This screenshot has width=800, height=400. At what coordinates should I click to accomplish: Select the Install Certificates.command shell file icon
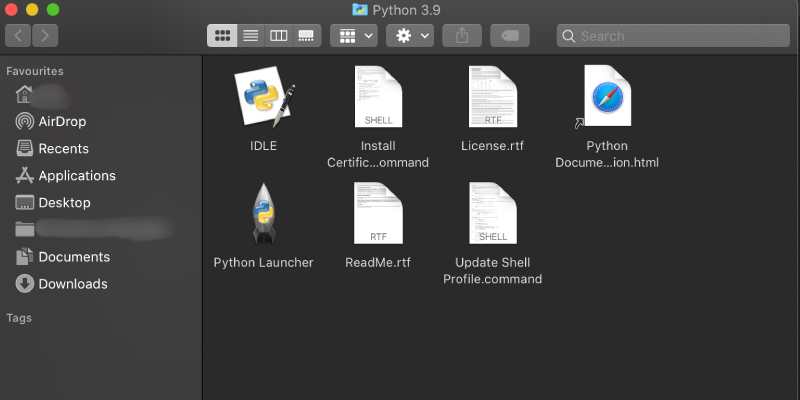point(378,96)
